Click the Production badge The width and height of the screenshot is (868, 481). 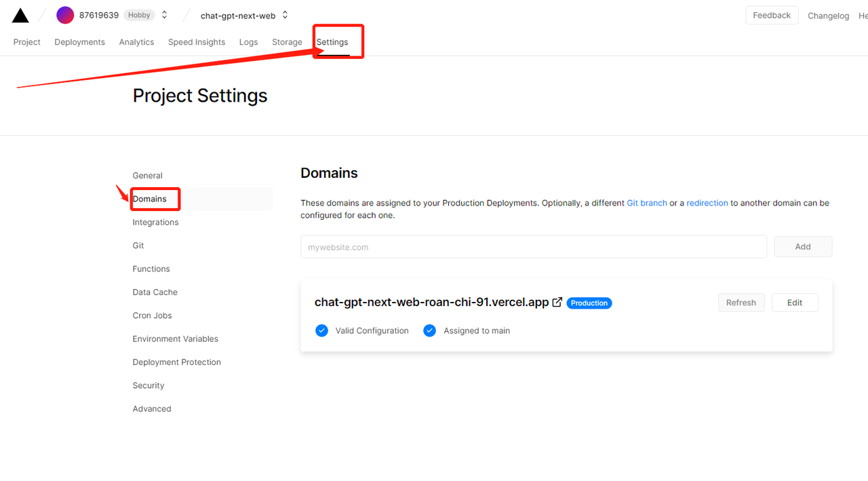click(x=589, y=303)
